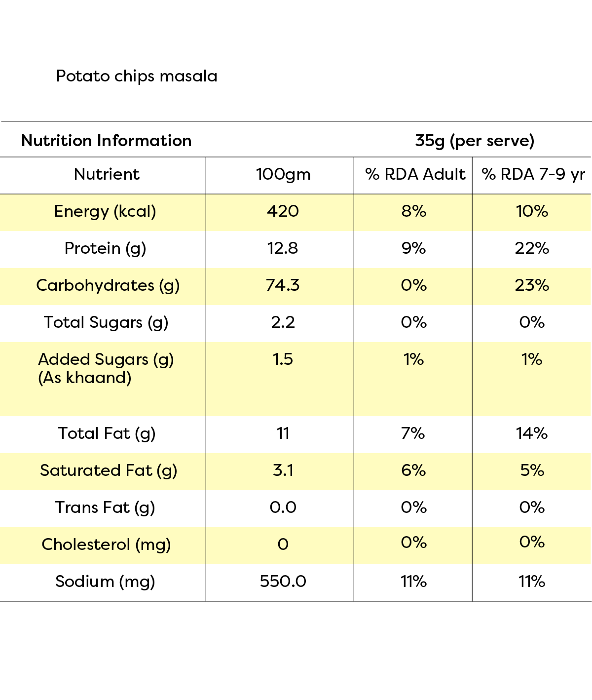
Task: Click the 74.3 carbohydrates value
Action: click(x=283, y=285)
